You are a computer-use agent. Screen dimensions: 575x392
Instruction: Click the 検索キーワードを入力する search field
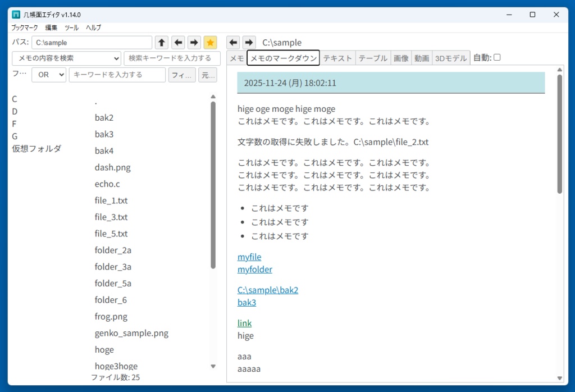tap(172, 58)
